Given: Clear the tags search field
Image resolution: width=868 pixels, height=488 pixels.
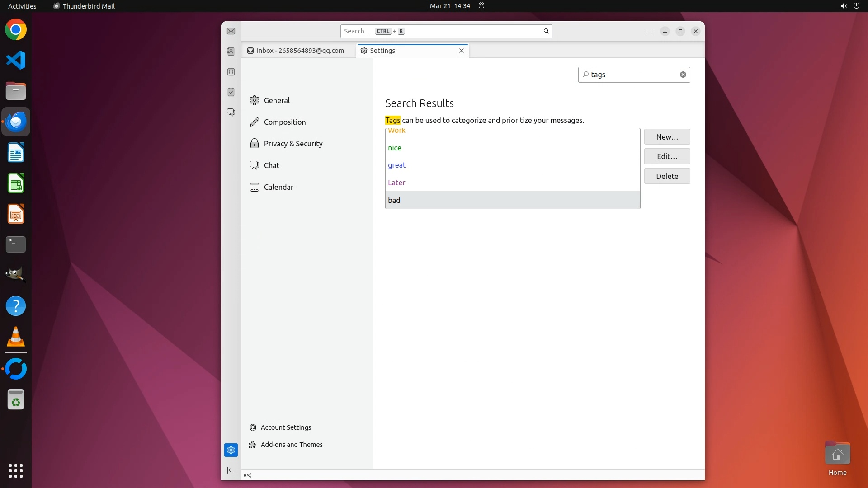Looking at the screenshot, I should click(683, 75).
